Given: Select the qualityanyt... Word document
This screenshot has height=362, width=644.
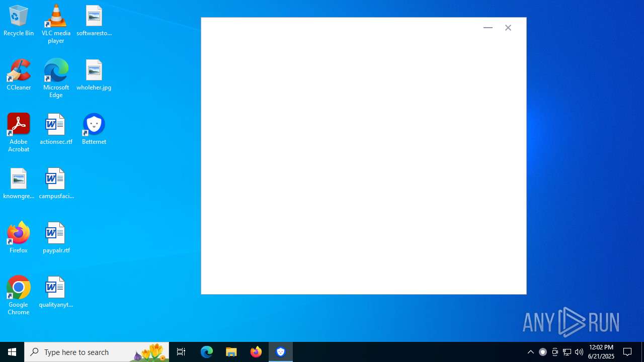Looking at the screenshot, I should (x=56, y=293).
